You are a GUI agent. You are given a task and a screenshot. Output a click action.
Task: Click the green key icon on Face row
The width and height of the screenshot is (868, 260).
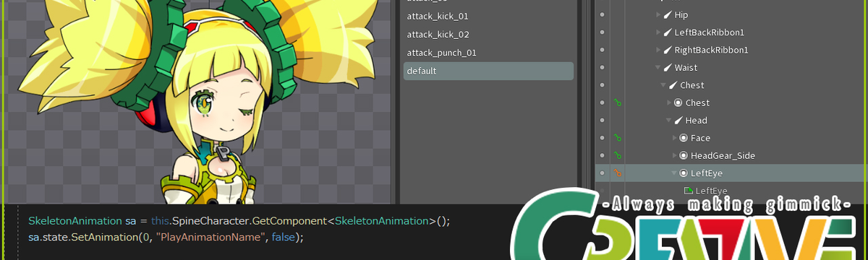click(618, 138)
